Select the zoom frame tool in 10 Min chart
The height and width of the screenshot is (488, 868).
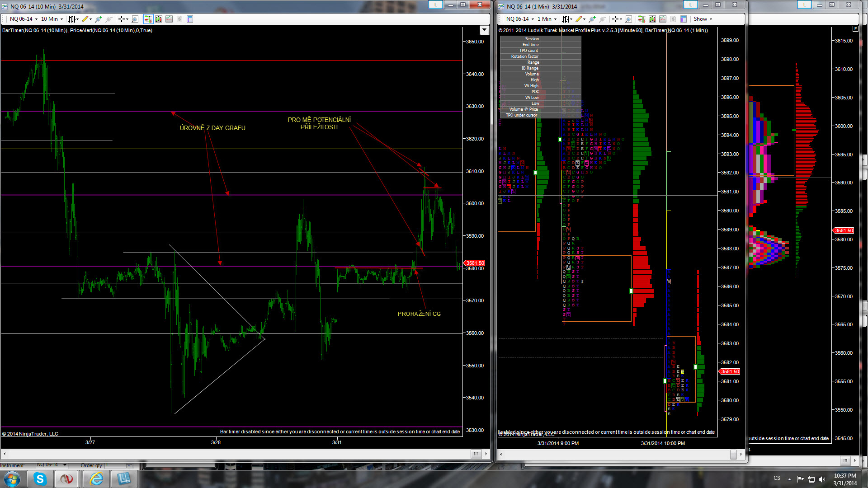[135, 19]
